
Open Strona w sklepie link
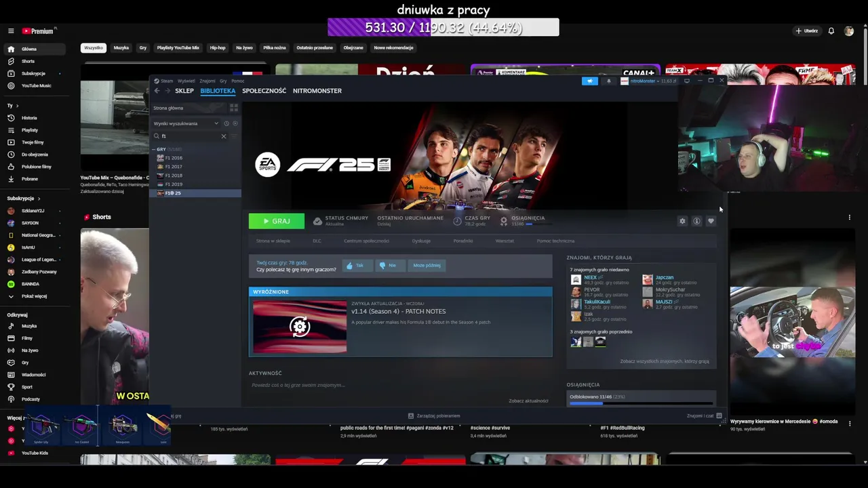tap(273, 241)
